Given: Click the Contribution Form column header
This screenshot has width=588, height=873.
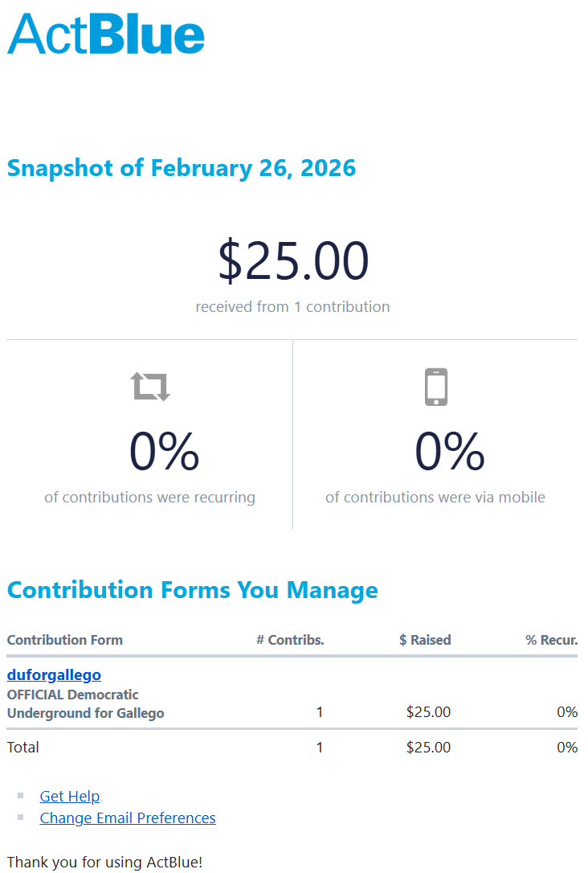Looking at the screenshot, I should (x=65, y=640).
